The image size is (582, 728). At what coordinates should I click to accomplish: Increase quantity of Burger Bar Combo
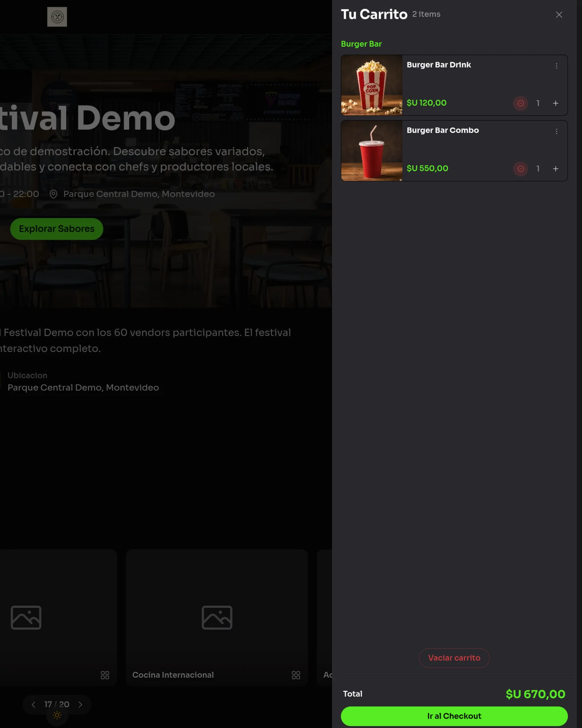(556, 169)
